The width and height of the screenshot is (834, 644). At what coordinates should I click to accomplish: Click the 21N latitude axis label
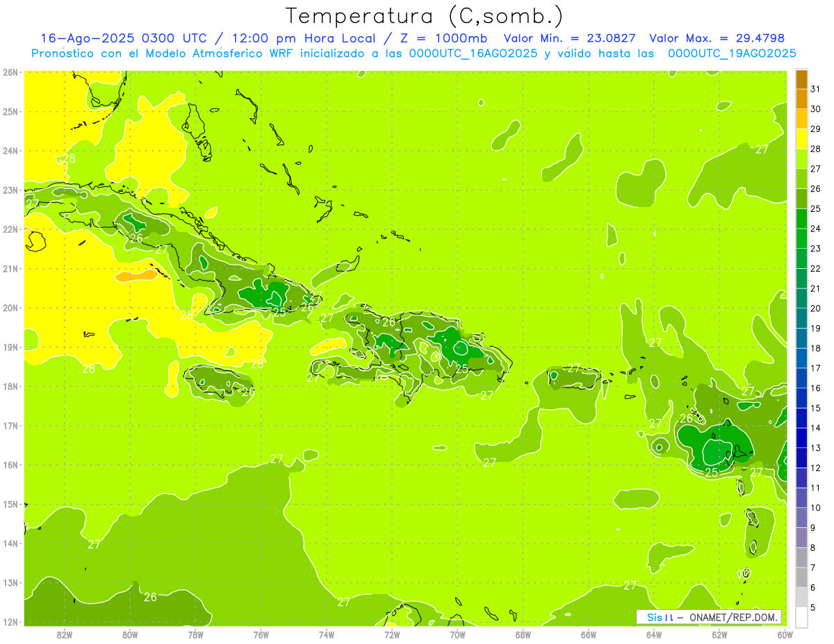10,269
